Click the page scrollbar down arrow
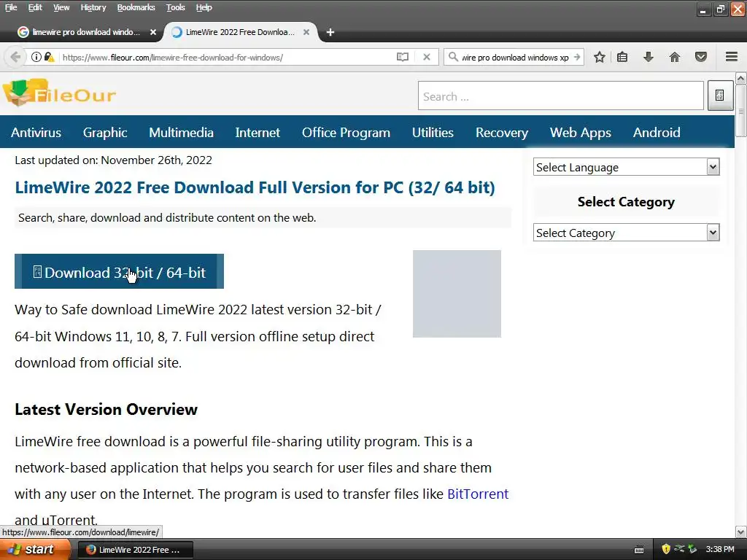 (x=741, y=532)
